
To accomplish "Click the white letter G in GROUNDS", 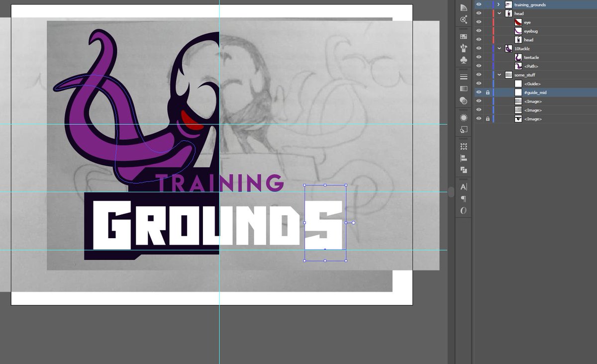I will pos(112,225).
